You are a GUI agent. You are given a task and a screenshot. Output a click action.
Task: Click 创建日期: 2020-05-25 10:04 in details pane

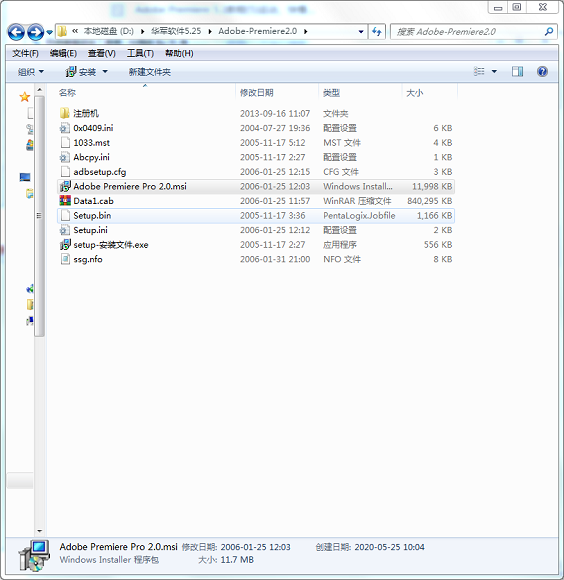coord(370,547)
